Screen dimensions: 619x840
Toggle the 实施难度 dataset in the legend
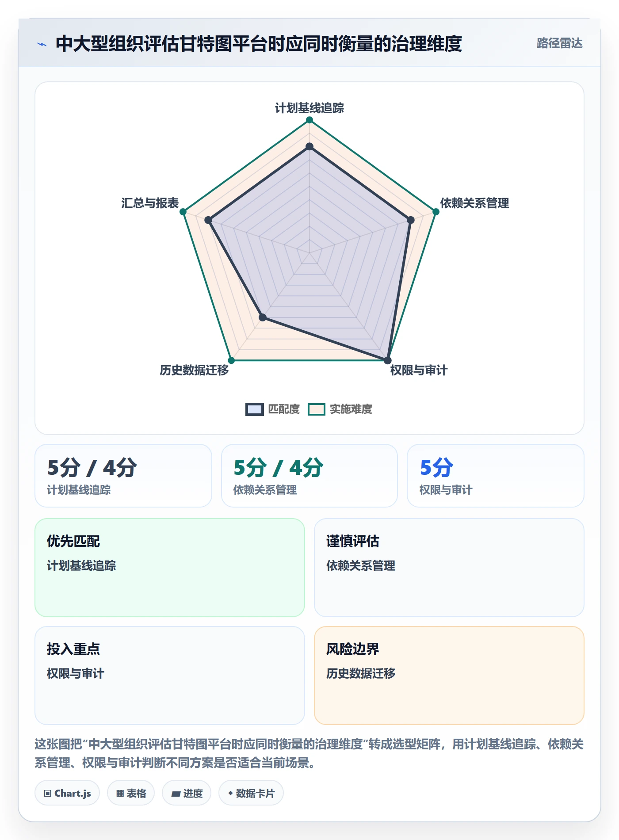pyautogui.click(x=340, y=409)
